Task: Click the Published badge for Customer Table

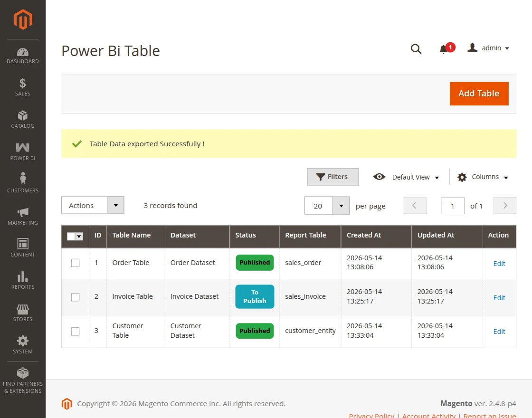Action: point(255,331)
